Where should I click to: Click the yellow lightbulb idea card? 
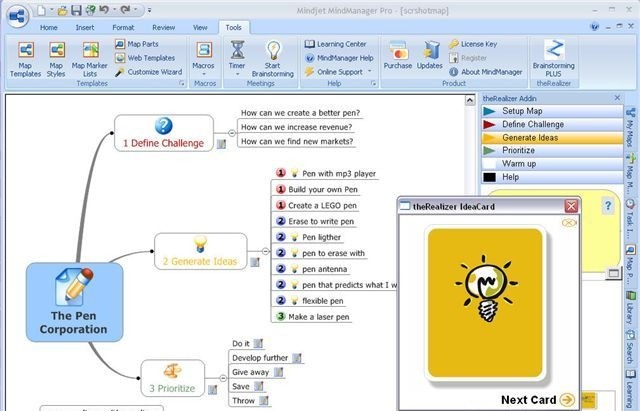pos(485,303)
